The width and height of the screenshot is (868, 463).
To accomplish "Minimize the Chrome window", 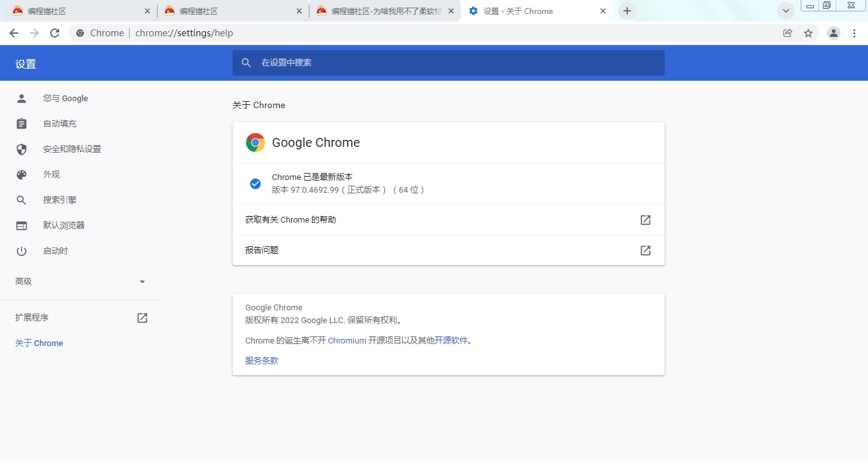I will click(x=810, y=6).
